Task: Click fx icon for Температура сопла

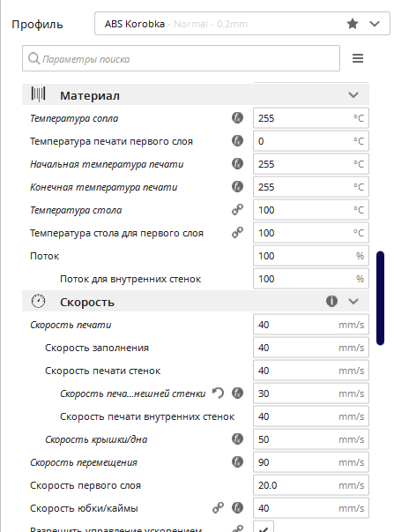Action: coord(237,117)
